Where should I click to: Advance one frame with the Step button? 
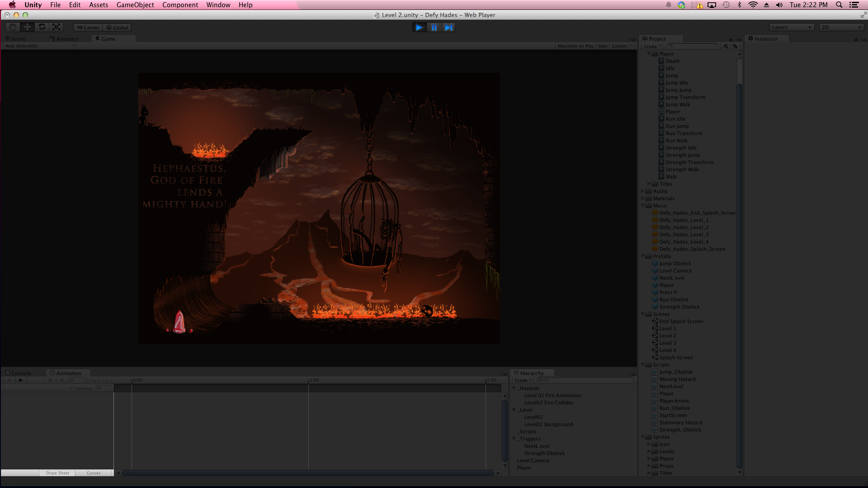click(448, 28)
